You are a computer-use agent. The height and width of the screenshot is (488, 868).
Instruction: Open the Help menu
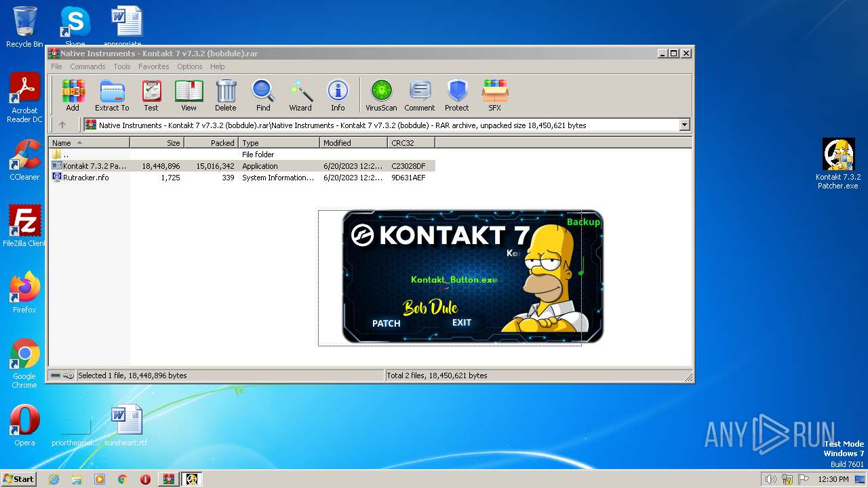pos(217,66)
